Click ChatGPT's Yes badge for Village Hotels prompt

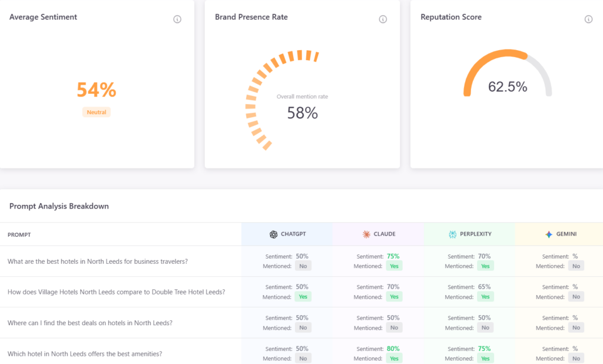tap(303, 297)
